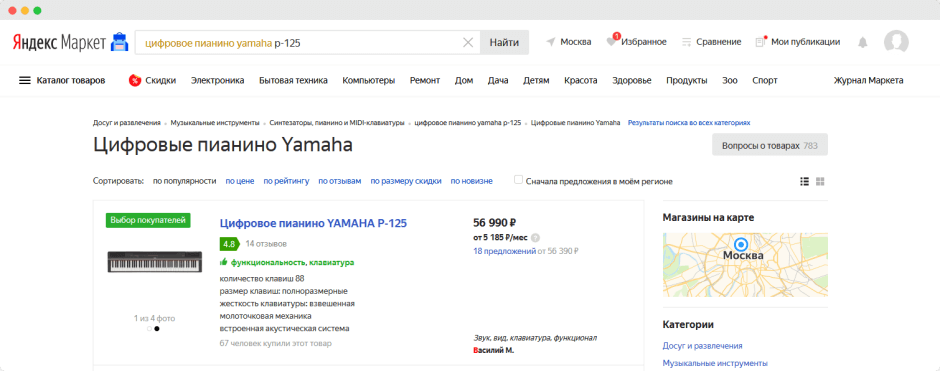Open the Каталог товаров hamburger menu icon
940x371 pixels.
(25, 80)
